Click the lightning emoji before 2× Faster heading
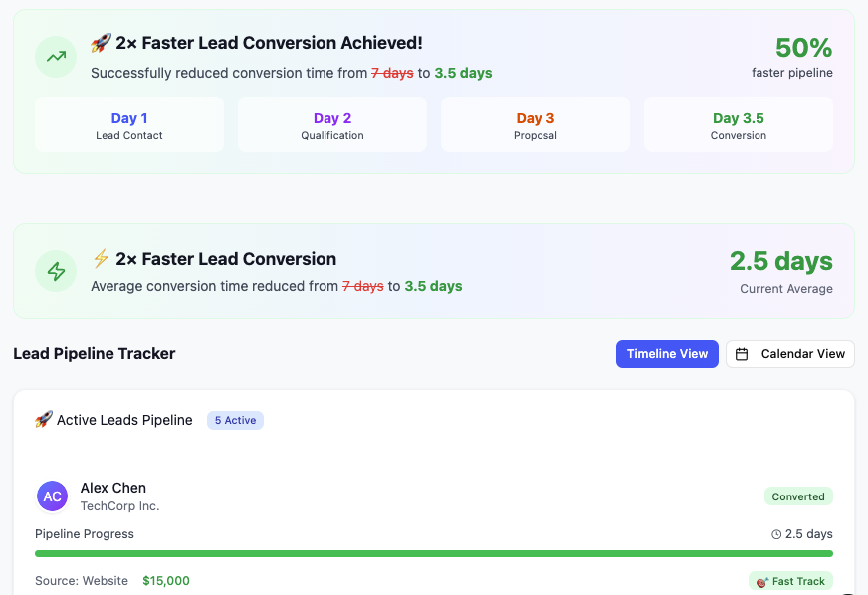Screen dimensions: 868x595 (101, 259)
